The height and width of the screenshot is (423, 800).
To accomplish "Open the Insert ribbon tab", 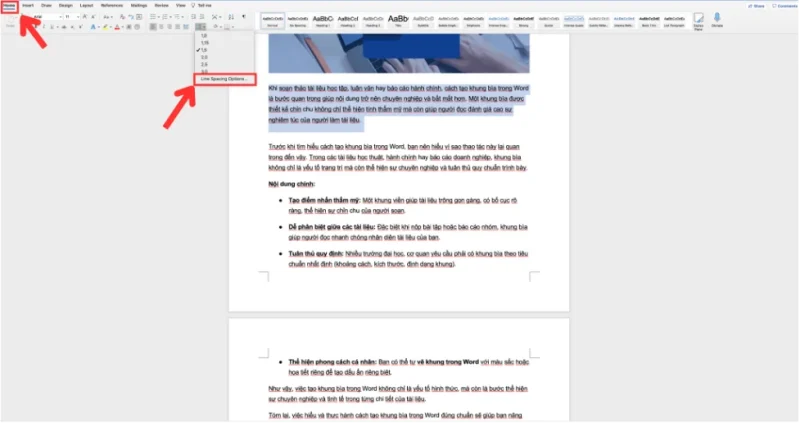I will 28,5.
